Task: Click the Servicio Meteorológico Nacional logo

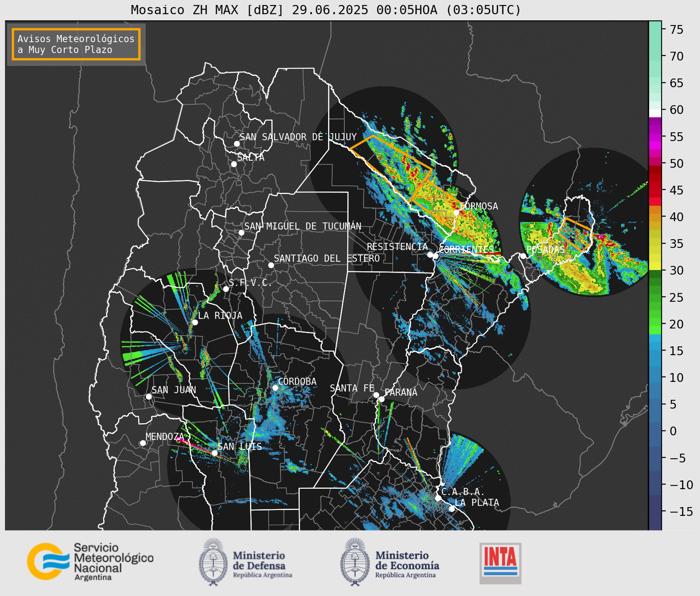Action: 91,561
